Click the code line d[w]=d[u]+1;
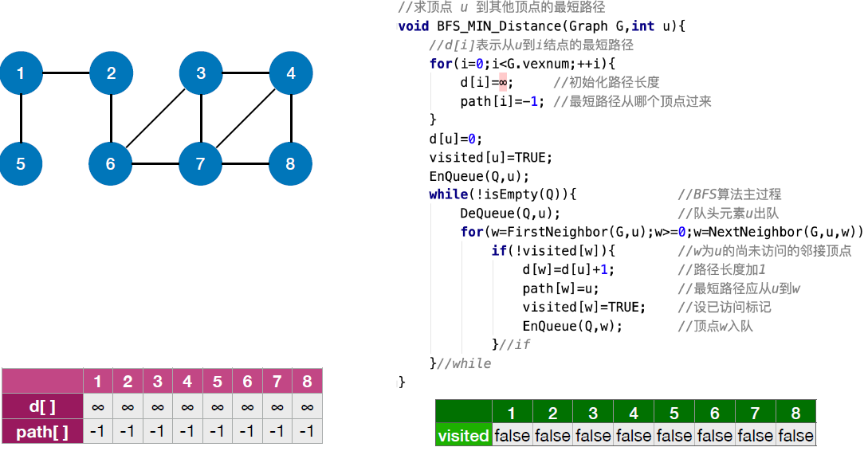 568,269
